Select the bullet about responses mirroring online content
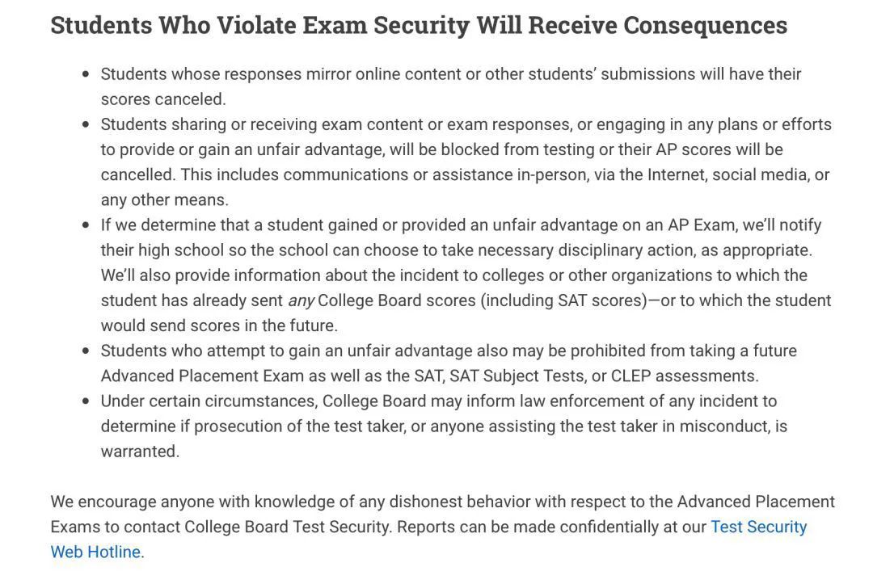 tap(450, 74)
